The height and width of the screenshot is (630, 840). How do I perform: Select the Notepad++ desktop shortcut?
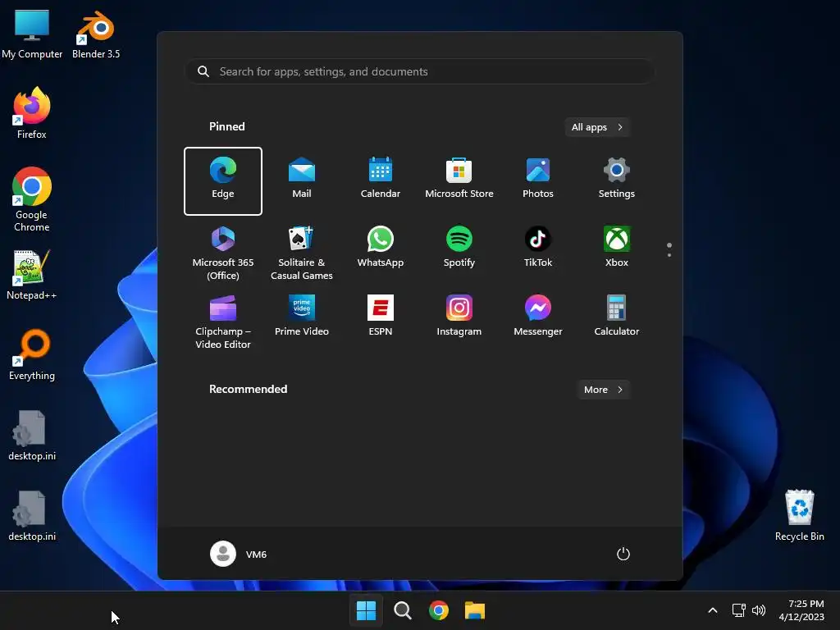coord(32,274)
